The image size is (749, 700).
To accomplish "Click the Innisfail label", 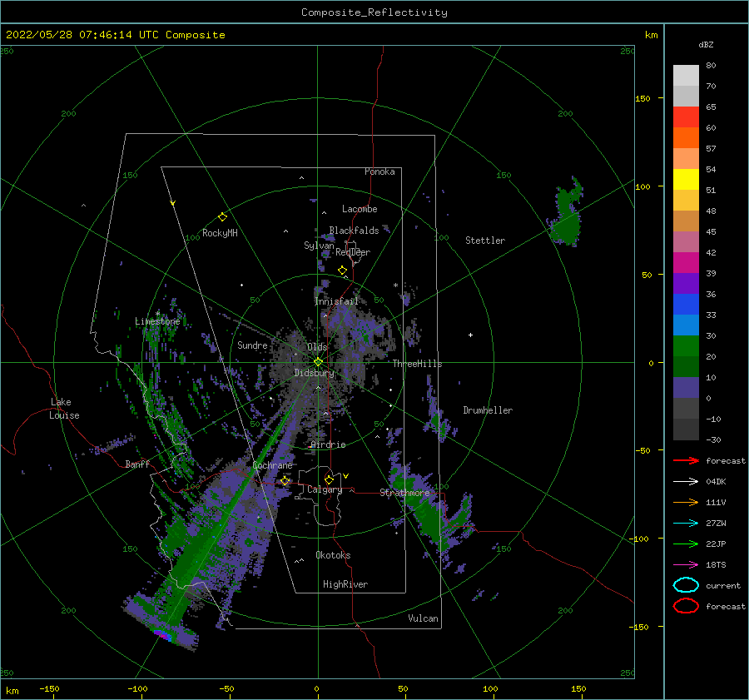I will pyautogui.click(x=336, y=301).
